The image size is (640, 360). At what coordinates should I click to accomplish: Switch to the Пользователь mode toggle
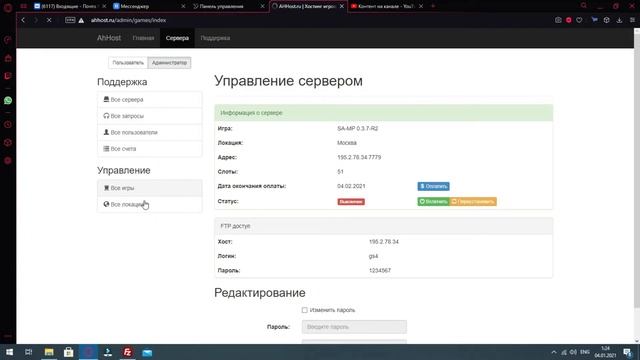(x=128, y=63)
